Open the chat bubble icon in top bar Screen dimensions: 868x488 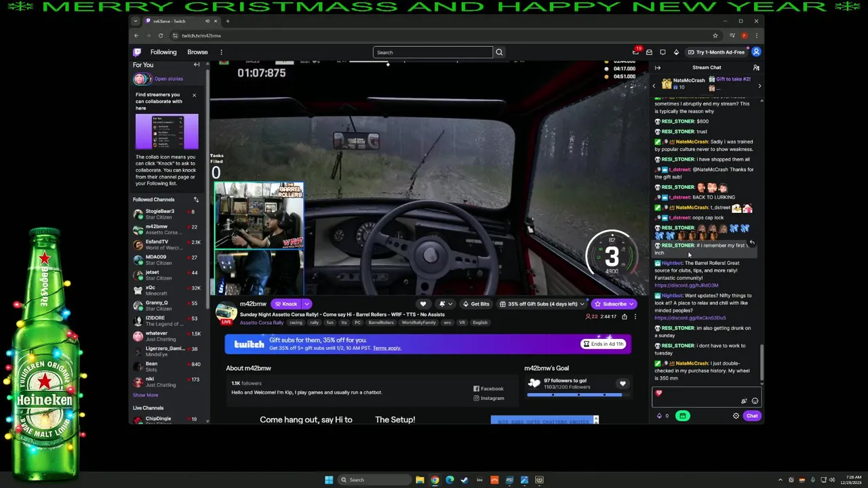pyautogui.click(x=663, y=52)
